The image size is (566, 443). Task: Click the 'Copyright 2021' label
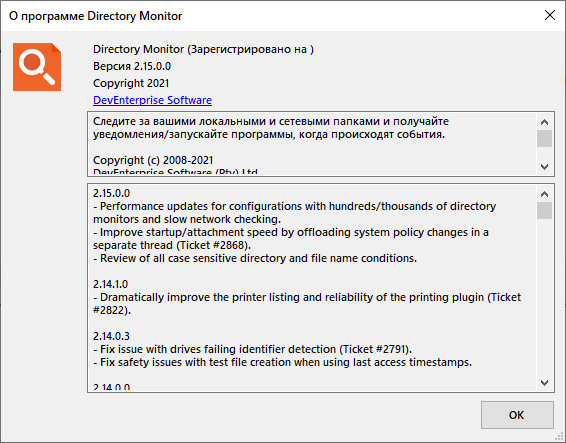coord(131,83)
